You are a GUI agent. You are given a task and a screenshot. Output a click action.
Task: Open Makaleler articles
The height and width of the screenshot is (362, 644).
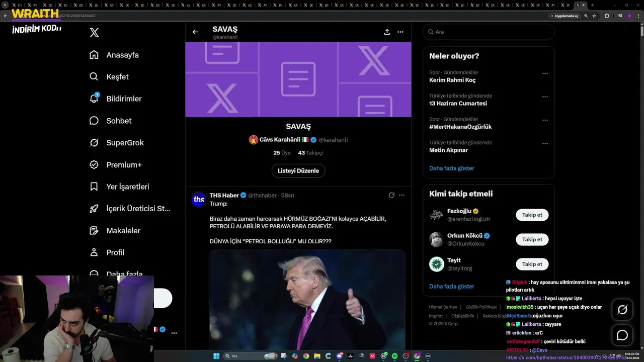point(115,231)
